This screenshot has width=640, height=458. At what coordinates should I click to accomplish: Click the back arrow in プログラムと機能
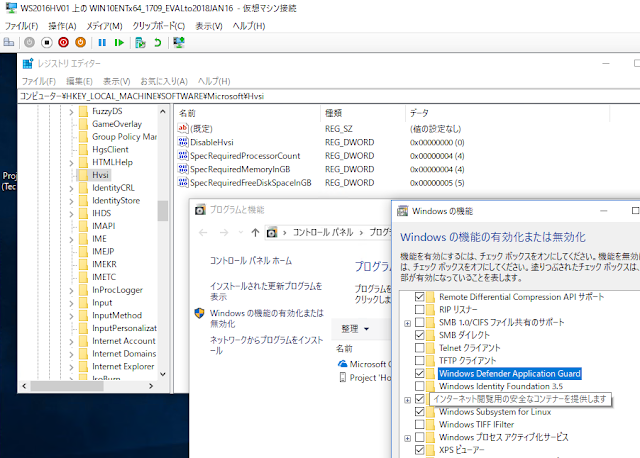203,232
